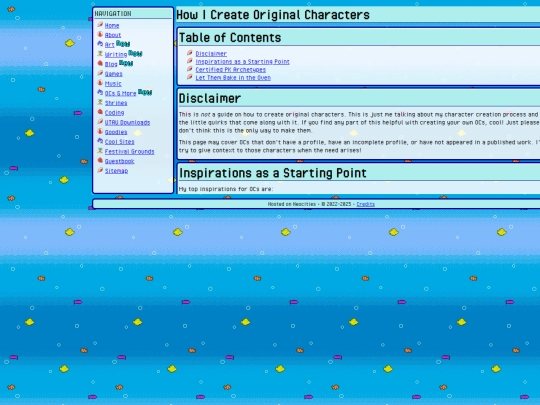Open the Music navigation link
540x405 pixels.
(113, 83)
